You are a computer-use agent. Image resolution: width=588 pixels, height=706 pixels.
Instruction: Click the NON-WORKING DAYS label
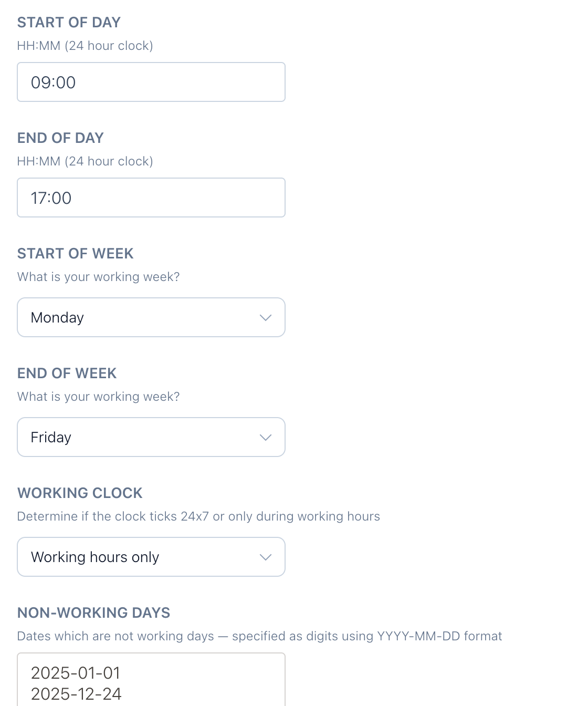pos(93,613)
